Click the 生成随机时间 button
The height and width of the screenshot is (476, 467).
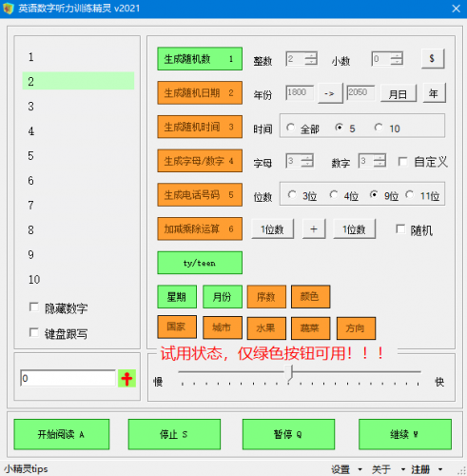coord(200,127)
